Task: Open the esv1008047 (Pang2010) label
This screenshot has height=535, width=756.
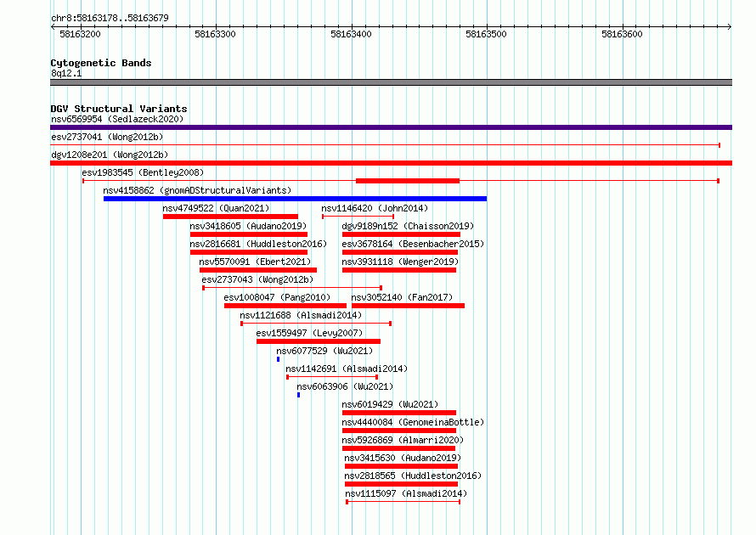Action: (x=277, y=297)
